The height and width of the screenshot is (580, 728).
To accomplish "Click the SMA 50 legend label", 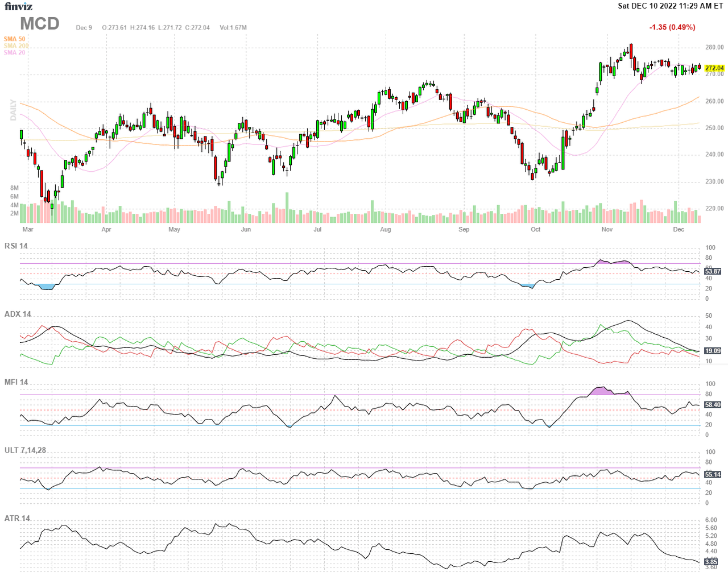I will pyautogui.click(x=15, y=39).
